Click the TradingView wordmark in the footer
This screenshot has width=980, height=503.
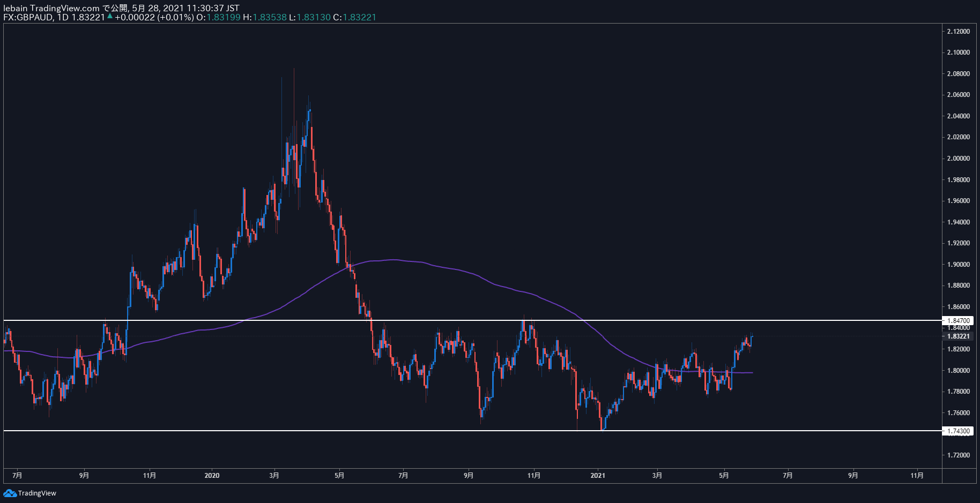click(37, 493)
